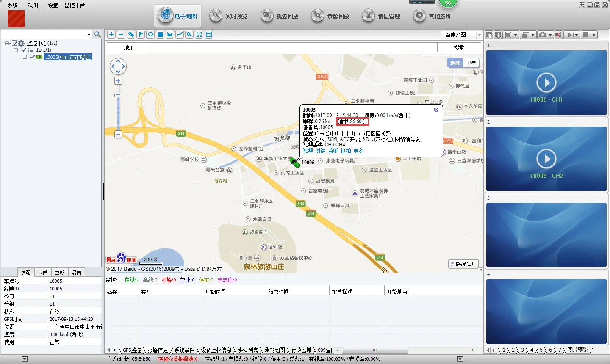The width and height of the screenshot is (610, 364).
Task: Click the zoom-out minus on map slider
Action: [118, 134]
